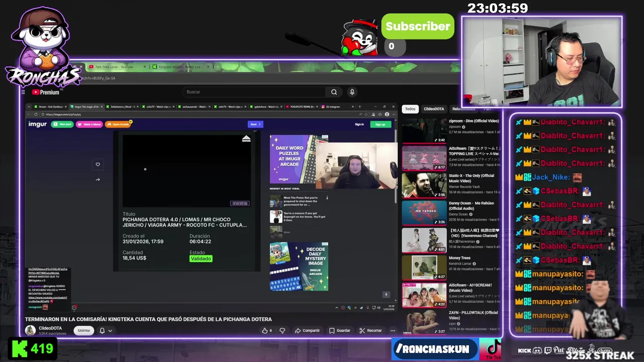
Task: Click imgur Open Arcade button
Action: click(118, 124)
